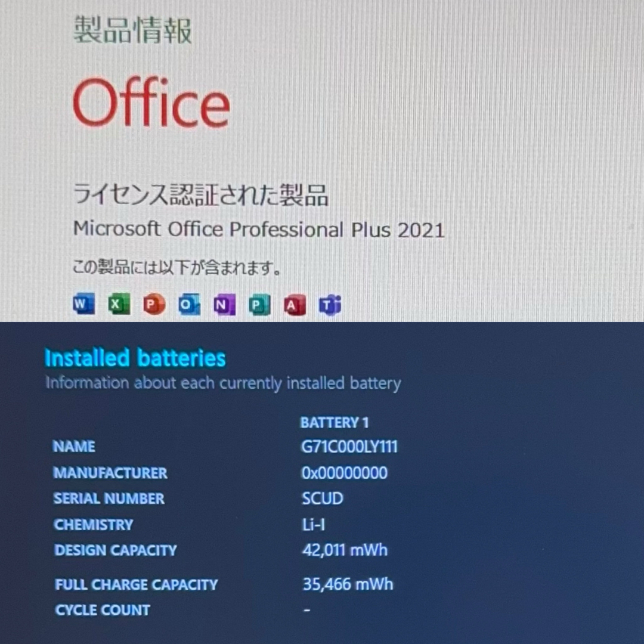Click Microsoft Office Professional Plus 2021 text
Screen dimensions: 644x644
(x=259, y=229)
